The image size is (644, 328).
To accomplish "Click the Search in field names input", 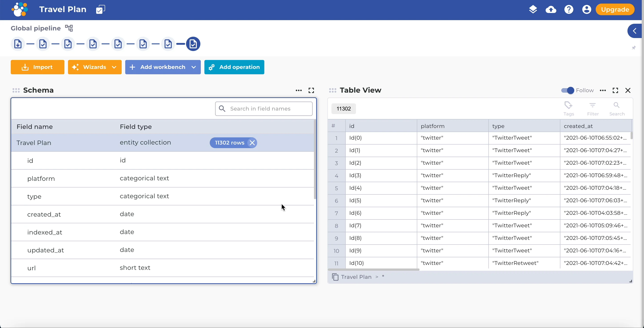I will point(264,109).
